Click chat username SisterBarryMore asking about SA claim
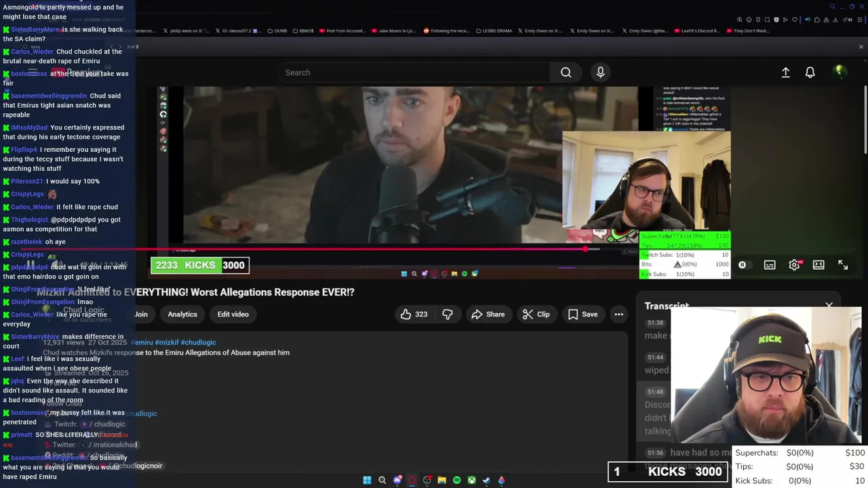 (x=35, y=30)
